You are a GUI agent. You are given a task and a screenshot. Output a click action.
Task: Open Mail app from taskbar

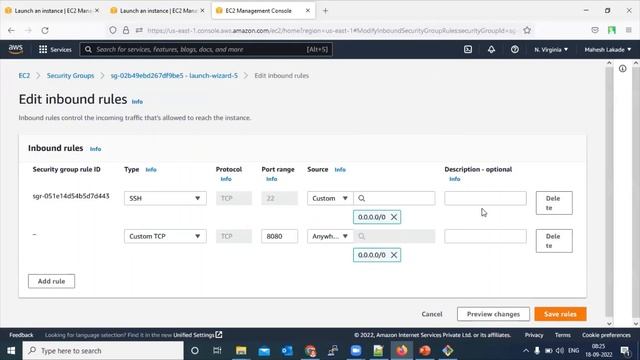pyautogui.click(x=264, y=351)
